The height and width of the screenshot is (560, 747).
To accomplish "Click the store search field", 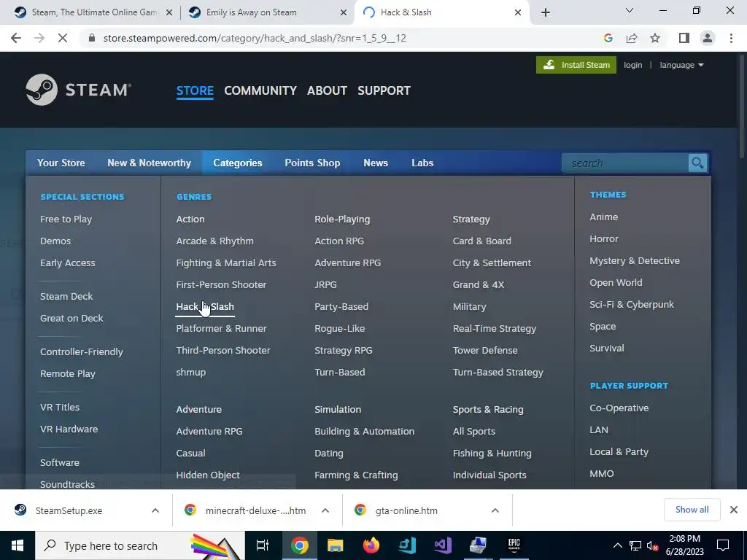I will pos(625,163).
